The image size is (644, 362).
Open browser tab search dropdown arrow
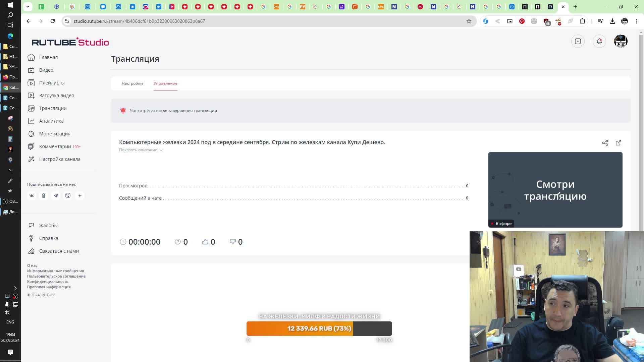coord(28,6)
